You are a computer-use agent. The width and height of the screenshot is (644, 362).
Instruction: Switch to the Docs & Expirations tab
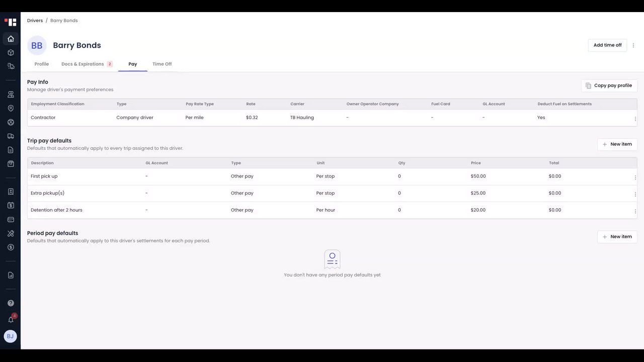(x=87, y=64)
